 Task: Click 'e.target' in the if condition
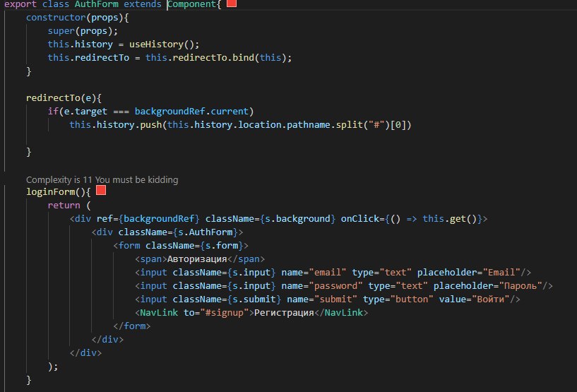85,112
